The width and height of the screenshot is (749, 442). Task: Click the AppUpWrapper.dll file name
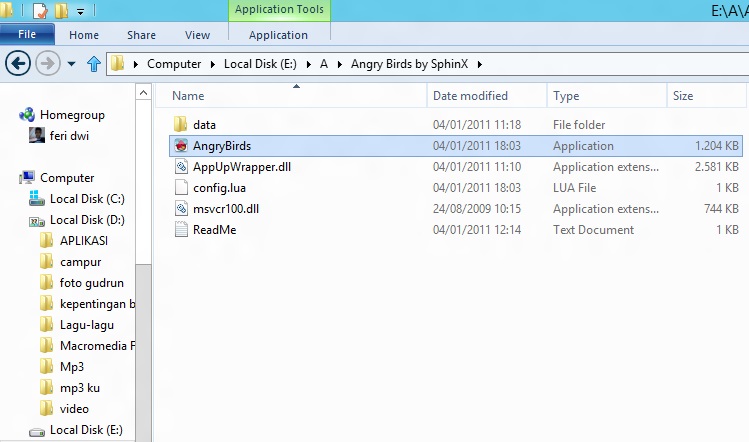(x=242, y=167)
